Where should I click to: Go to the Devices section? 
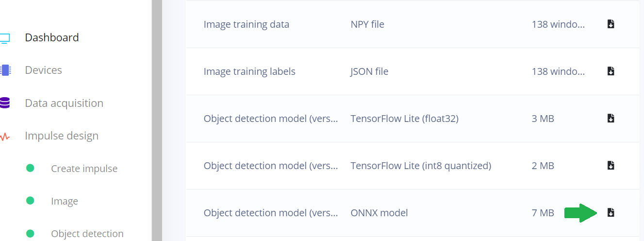43,70
